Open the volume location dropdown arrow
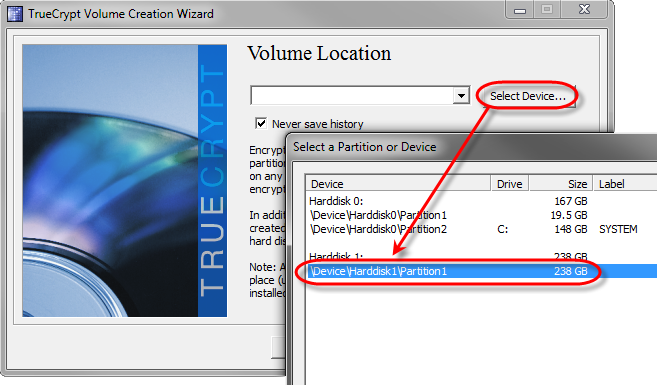Viewport: 657px width, 385px height. click(461, 96)
